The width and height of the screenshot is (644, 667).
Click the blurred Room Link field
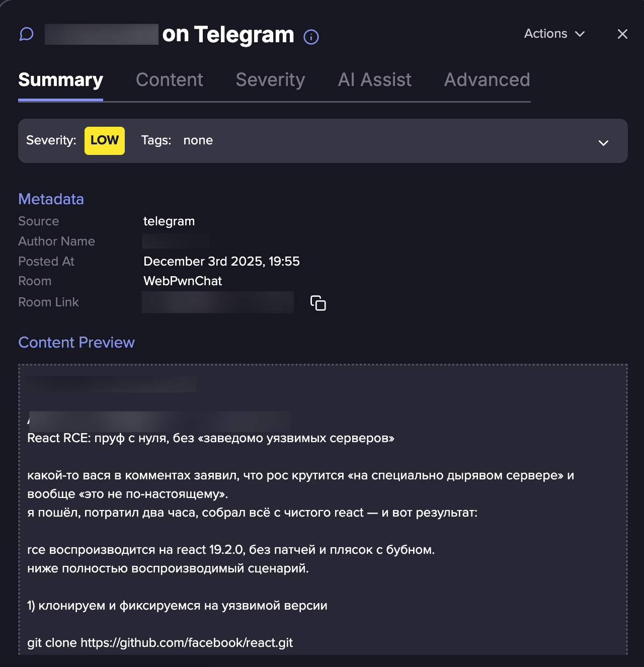click(217, 302)
